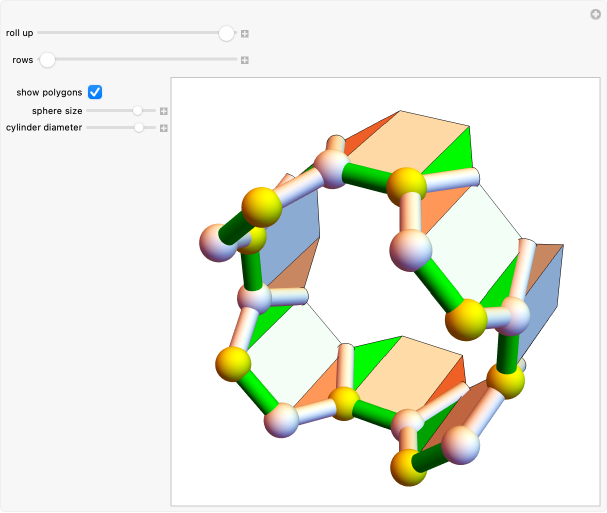607x513 pixels.
Task: Click the "rows" label text
Action: tap(22, 60)
